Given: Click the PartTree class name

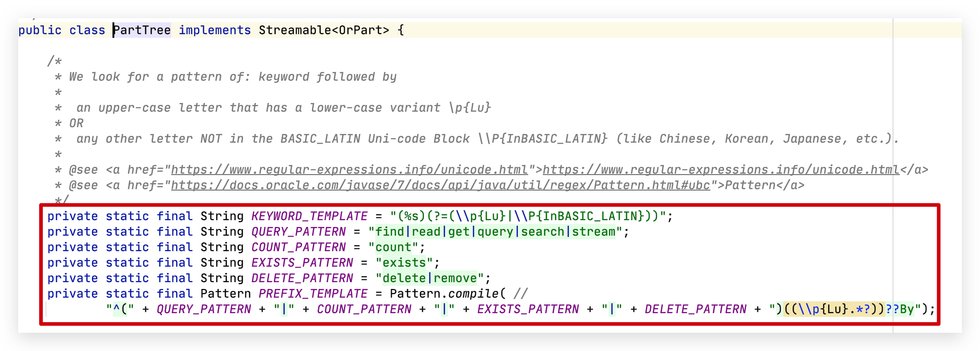Looking at the screenshot, I should click(x=142, y=31).
